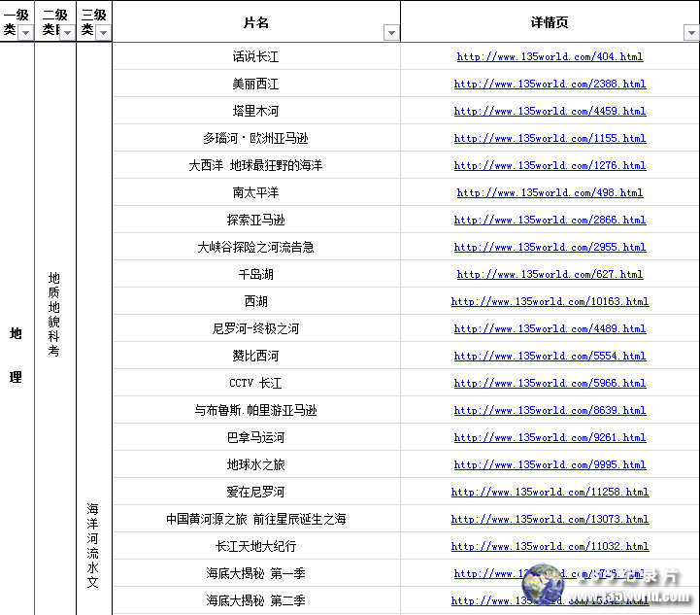
Task: Open the 13073.html link for 中国黄河源之旅
Action: pos(550,520)
